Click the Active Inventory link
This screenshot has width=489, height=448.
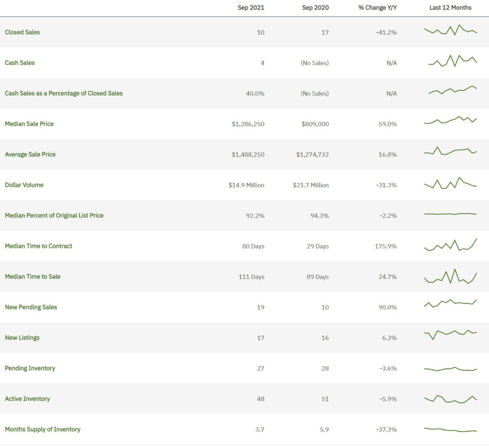(x=27, y=398)
